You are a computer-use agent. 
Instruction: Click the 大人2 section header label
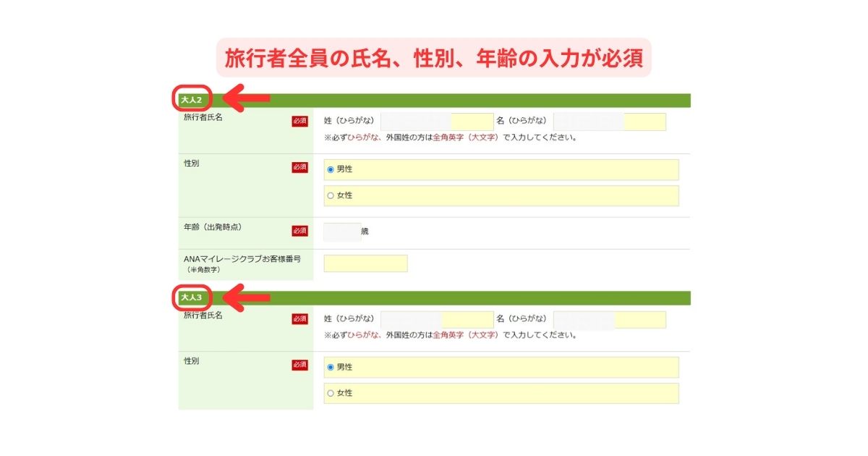pyautogui.click(x=191, y=100)
